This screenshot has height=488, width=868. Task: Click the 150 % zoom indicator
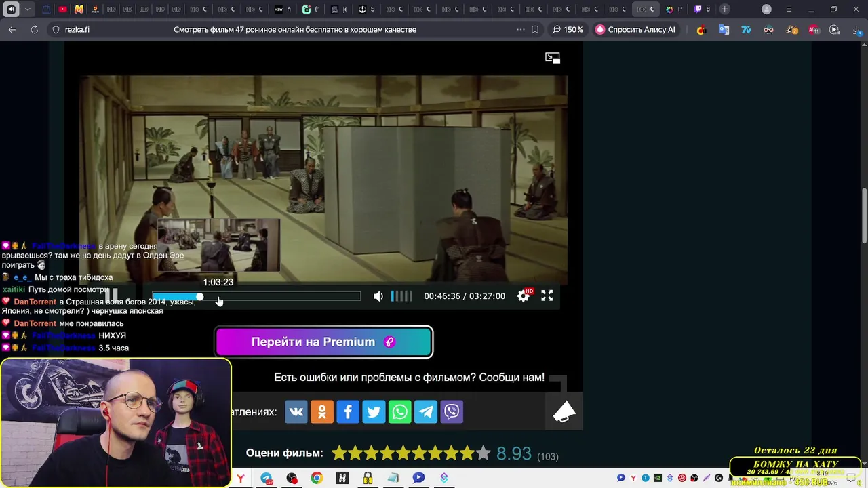tap(568, 30)
